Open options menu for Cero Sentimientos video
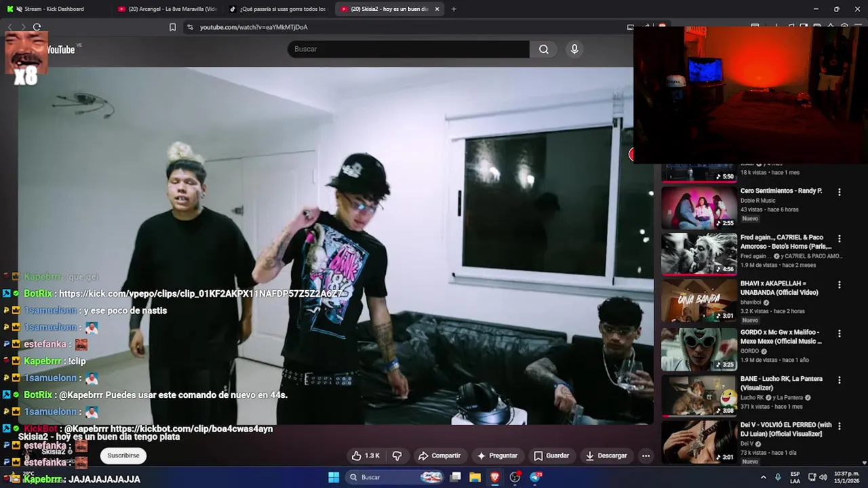 pos(839,192)
